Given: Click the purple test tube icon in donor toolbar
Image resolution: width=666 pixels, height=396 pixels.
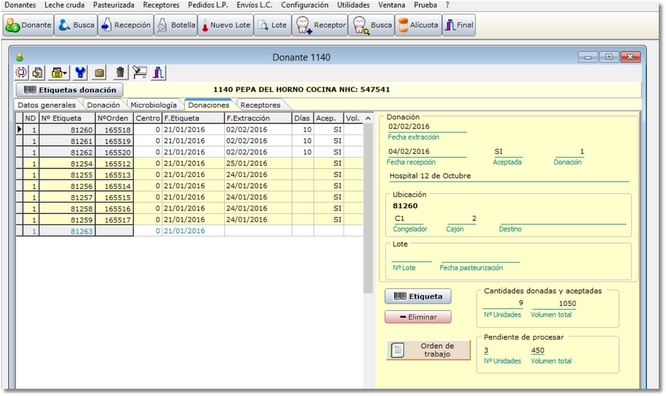Looking at the screenshot, I should click(158, 73).
